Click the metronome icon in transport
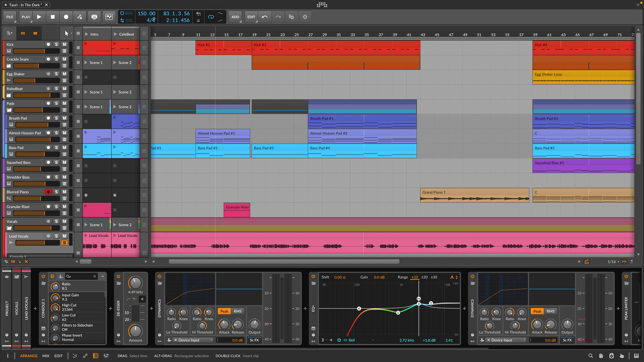Screen dimensions: 644x362 [198, 20]
